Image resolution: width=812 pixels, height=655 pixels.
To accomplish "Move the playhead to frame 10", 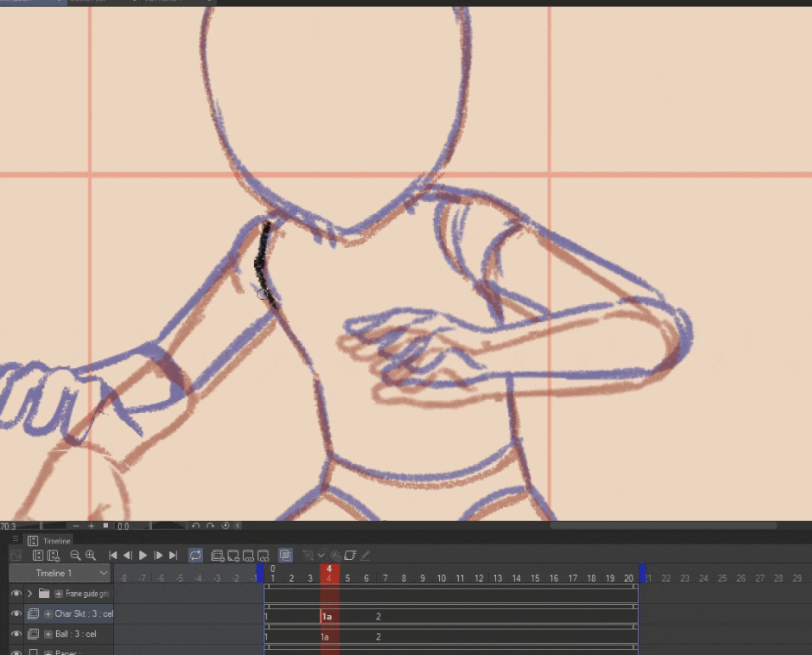I will tap(441, 578).
